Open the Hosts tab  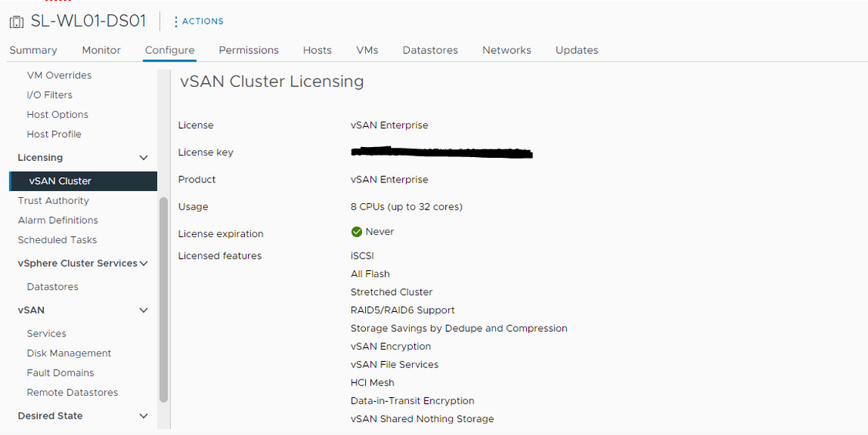(317, 50)
